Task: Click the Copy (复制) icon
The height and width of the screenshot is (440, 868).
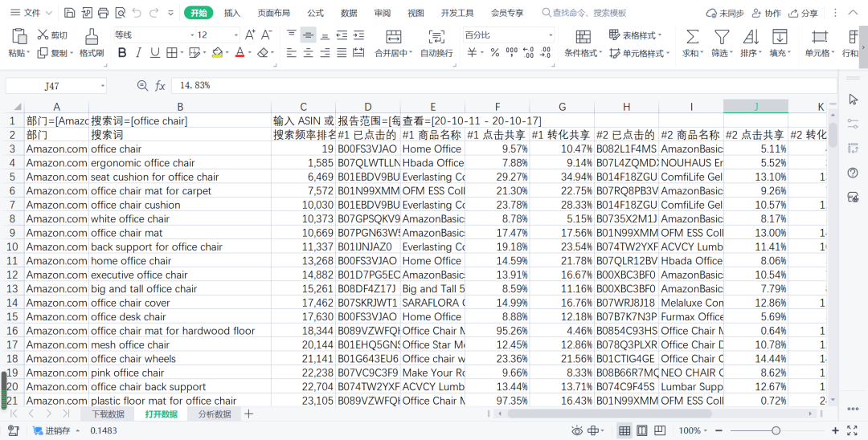Action: (x=43, y=53)
